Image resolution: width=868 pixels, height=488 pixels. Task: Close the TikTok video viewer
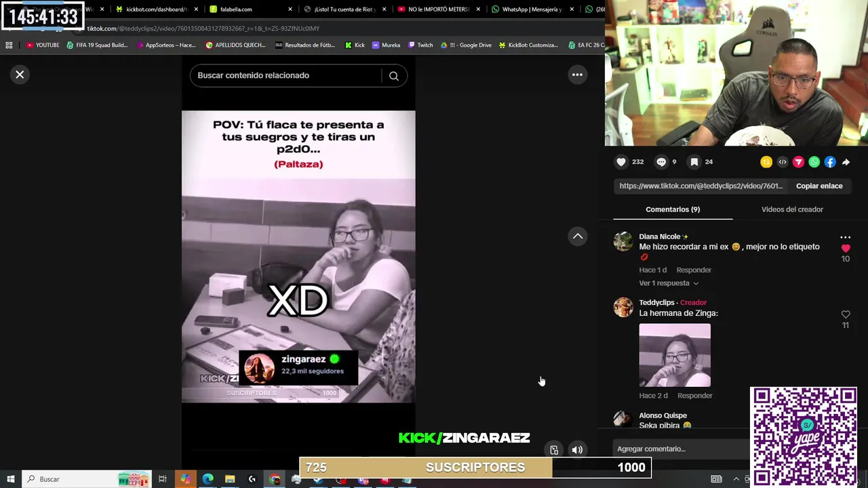click(20, 75)
